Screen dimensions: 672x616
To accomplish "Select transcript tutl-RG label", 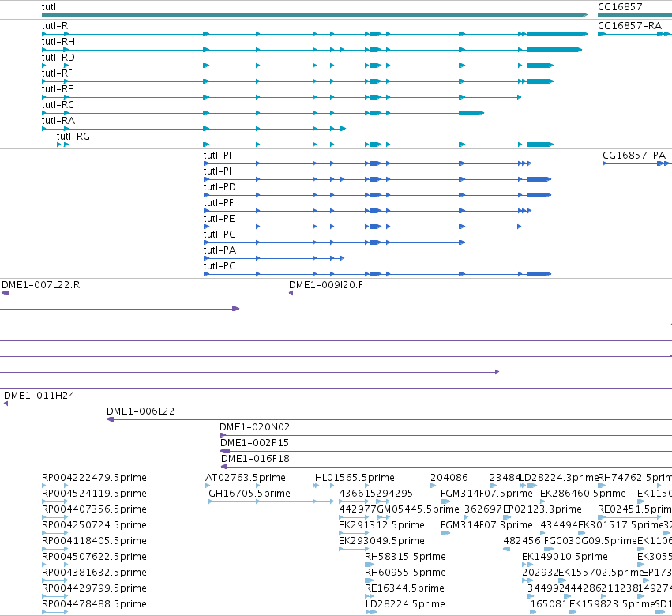I will coord(73,137).
